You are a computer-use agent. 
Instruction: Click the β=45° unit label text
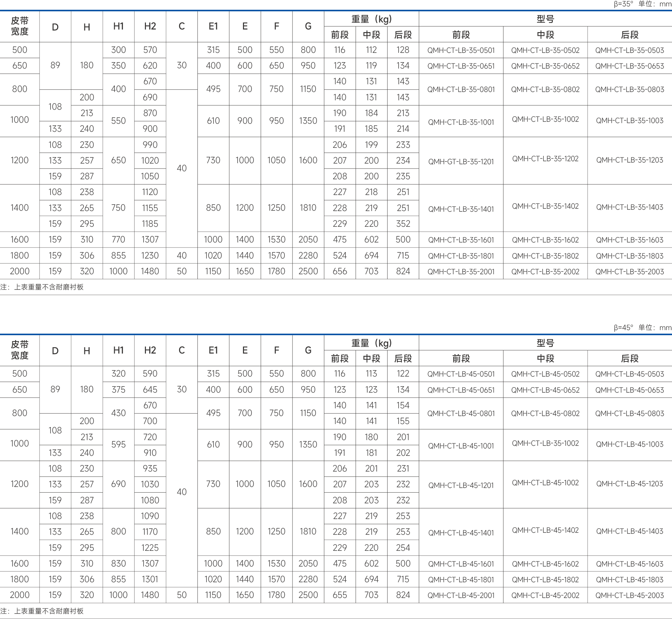coord(642,328)
